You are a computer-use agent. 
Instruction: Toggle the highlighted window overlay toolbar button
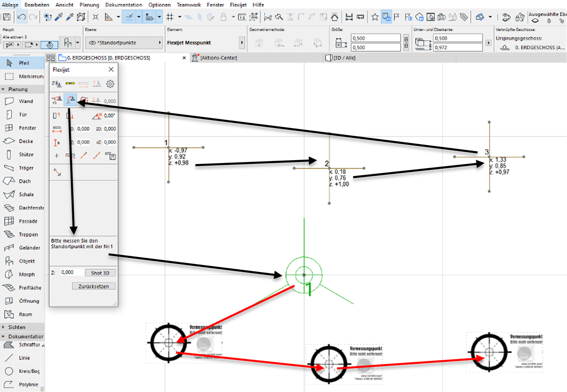[387, 17]
